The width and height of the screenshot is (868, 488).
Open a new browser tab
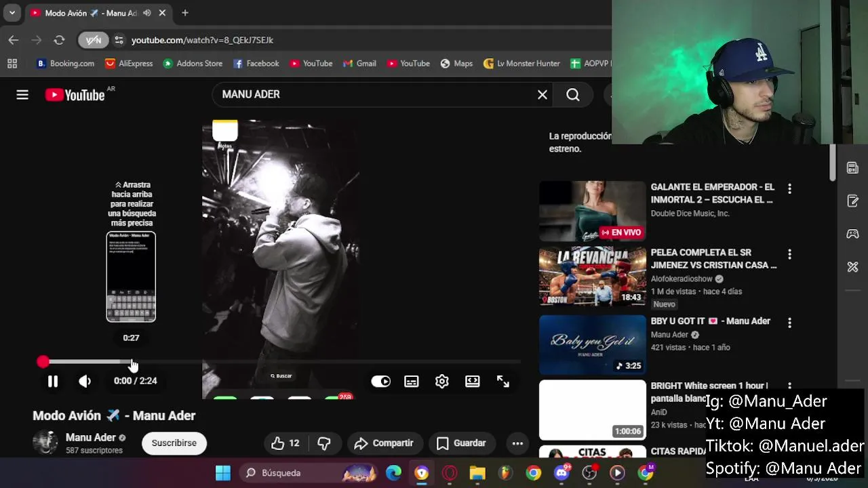[184, 13]
